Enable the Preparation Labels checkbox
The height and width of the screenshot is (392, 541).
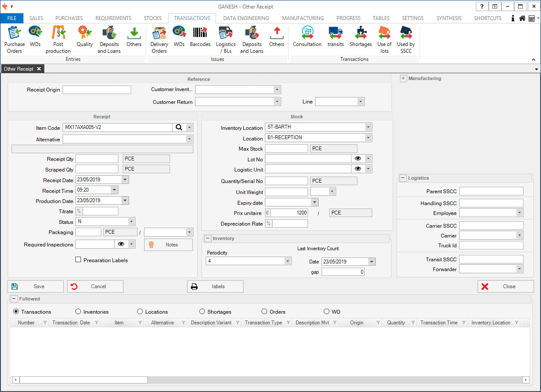78,260
